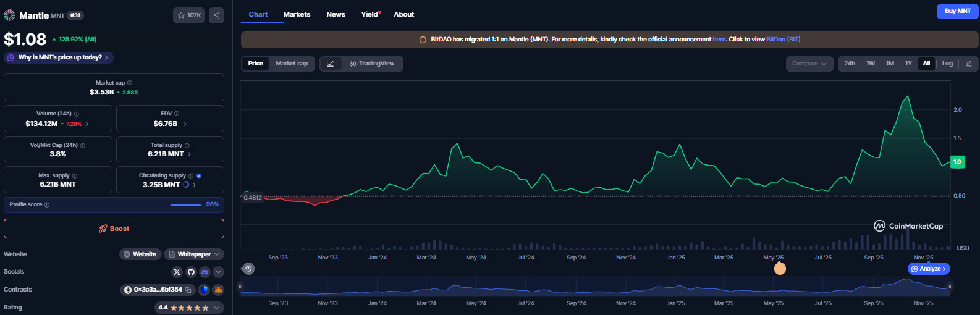Open the News tab
This screenshot has height=315, width=980.
336,14
